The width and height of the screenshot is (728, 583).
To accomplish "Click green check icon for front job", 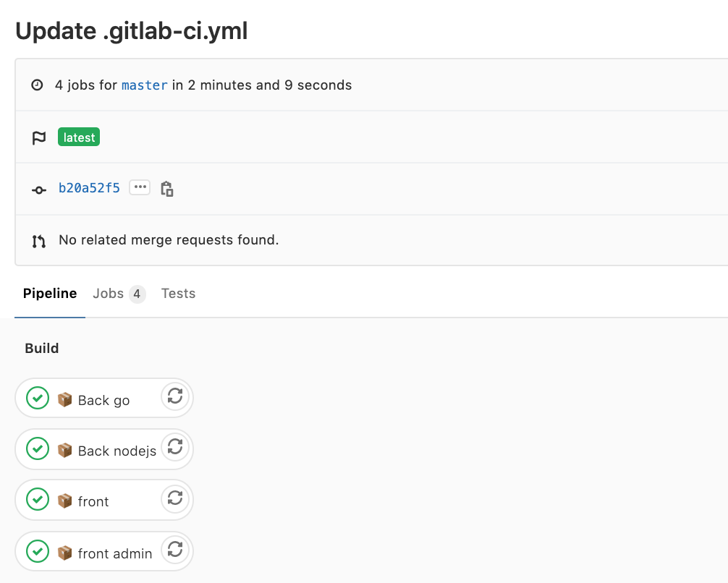I will [x=38, y=500].
